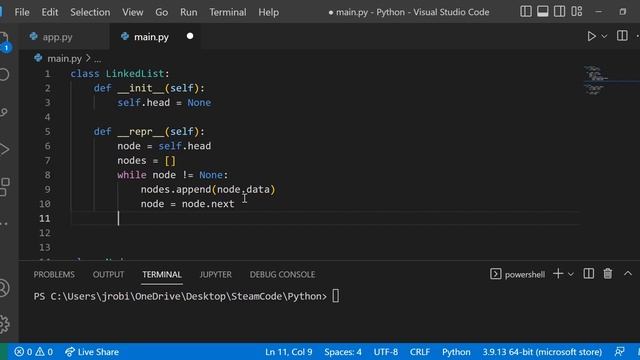
Task: Open Source Control in activity bar
Action: click(4, 112)
